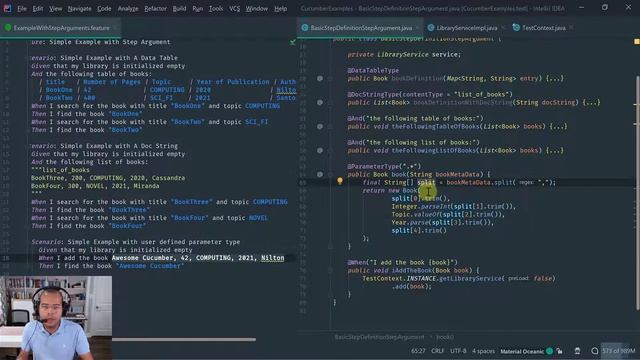640x360 pixels.
Task: Open the Build menu
Action: (x=179, y=9)
